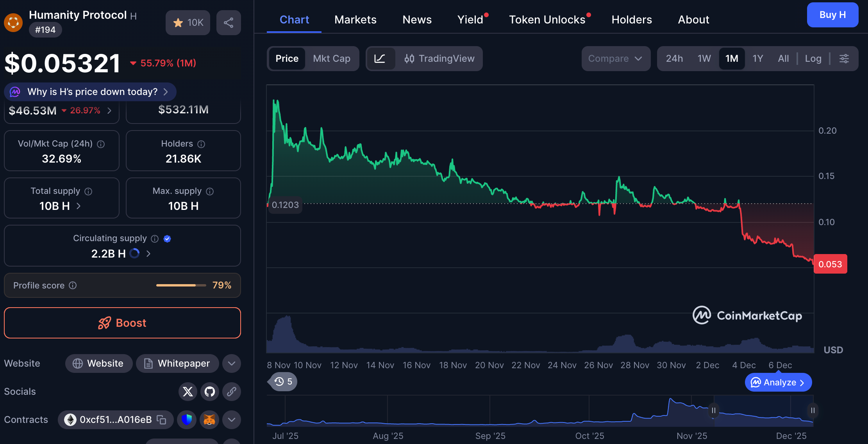Click the Boost button
This screenshot has height=444, width=868.
(x=122, y=323)
